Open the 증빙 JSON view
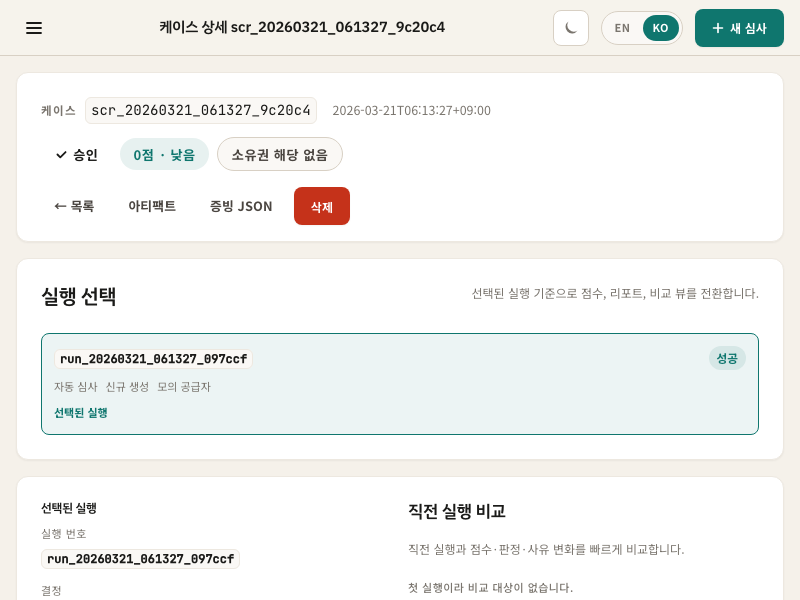800x600 pixels. (241, 206)
